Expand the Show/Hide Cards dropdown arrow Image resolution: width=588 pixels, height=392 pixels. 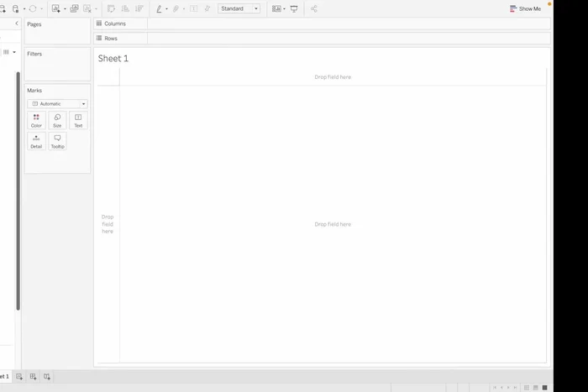(284, 9)
